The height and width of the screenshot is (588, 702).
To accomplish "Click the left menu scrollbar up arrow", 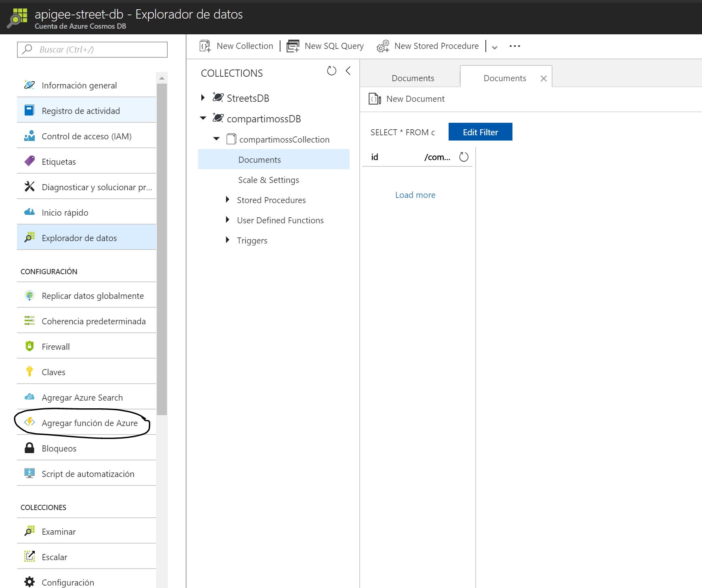I will 162,78.
